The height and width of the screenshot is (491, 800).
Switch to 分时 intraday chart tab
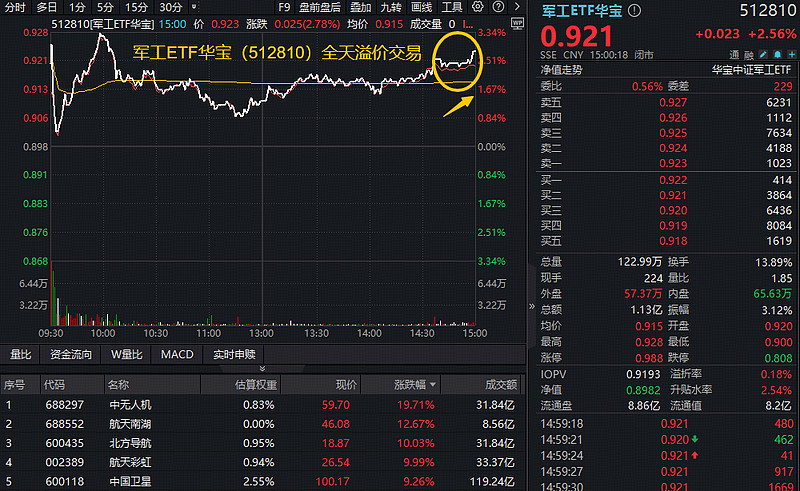(x=15, y=7)
